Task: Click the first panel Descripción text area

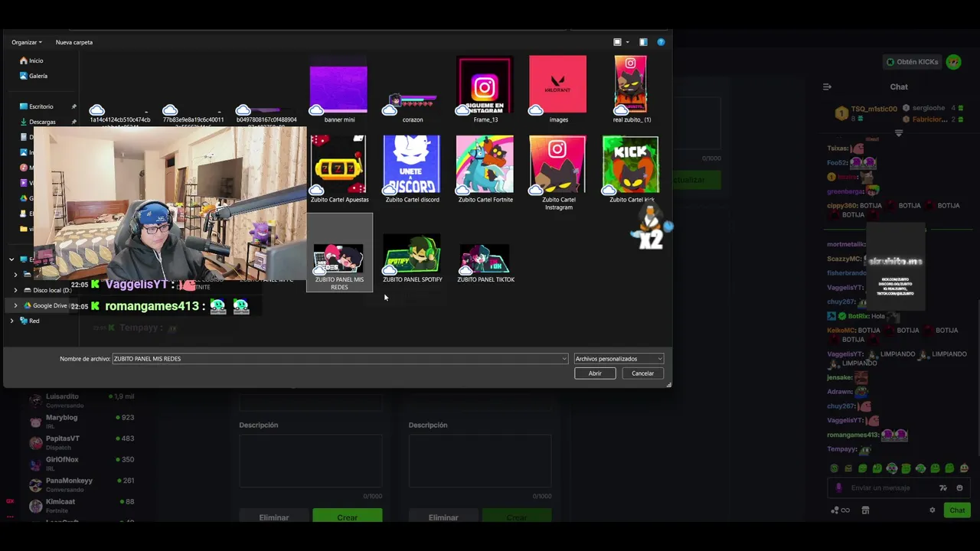Action: tap(310, 461)
